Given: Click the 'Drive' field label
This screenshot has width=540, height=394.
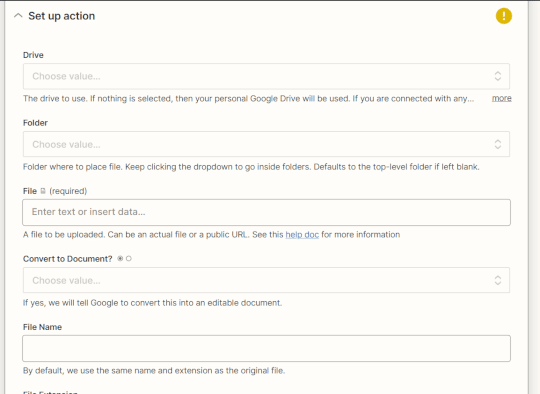Looking at the screenshot, I should pyautogui.click(x=33, y=55).
